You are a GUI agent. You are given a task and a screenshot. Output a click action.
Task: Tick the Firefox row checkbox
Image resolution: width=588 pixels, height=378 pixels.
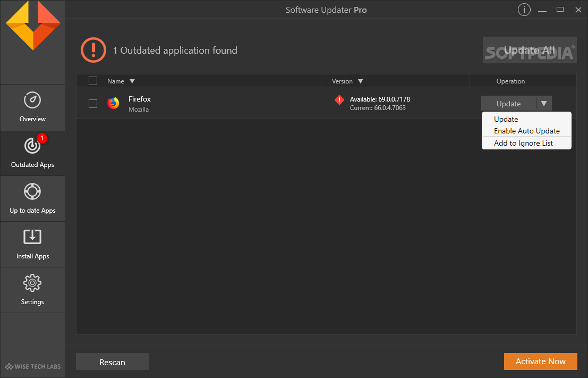(93, 104)
